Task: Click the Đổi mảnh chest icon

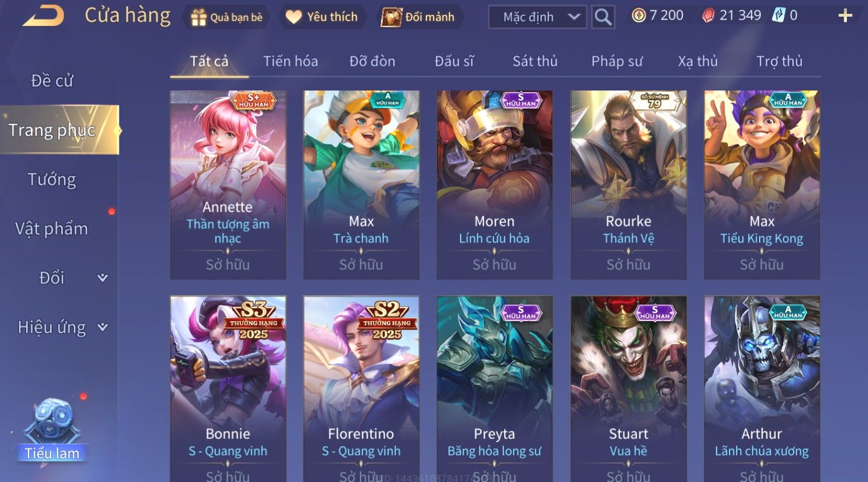Action: [x=391, y=17]
